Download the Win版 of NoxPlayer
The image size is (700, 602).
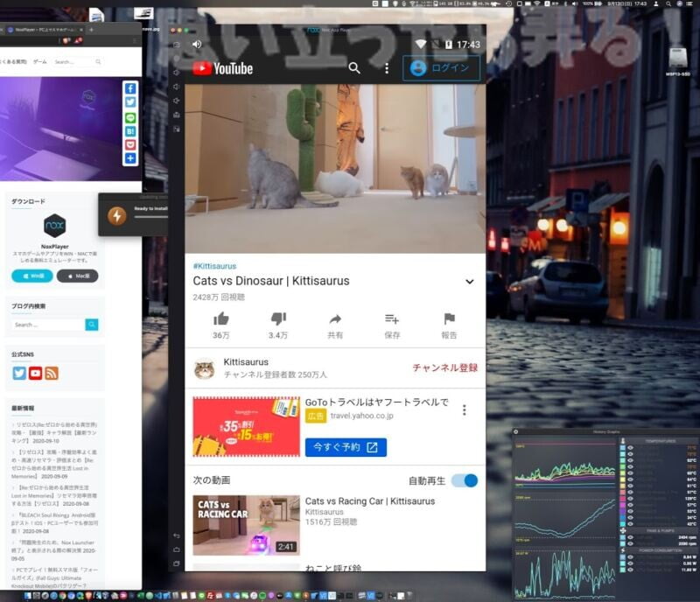32,276
